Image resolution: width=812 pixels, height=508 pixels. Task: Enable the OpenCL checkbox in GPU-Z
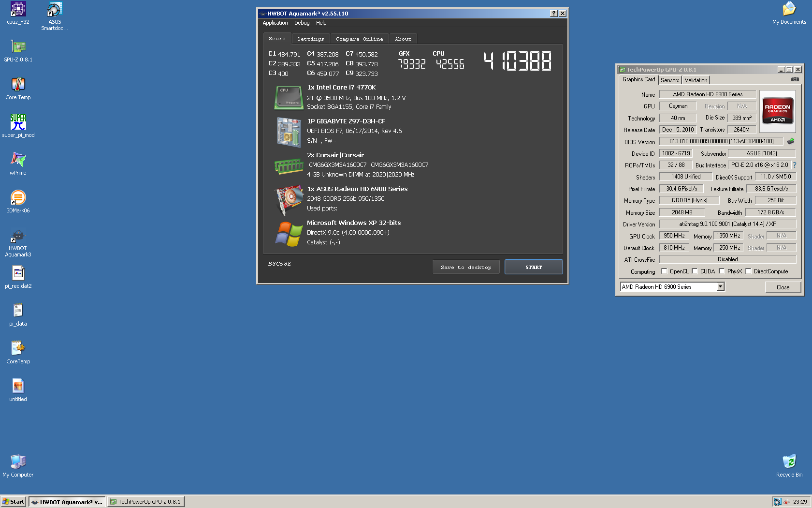click(664, 271)
